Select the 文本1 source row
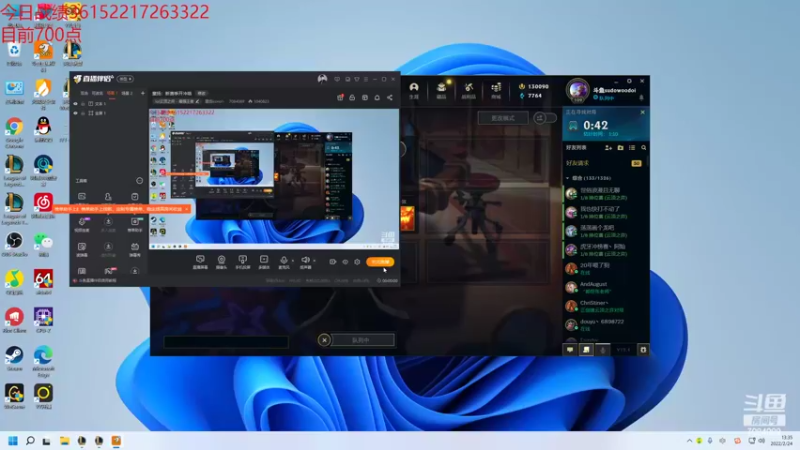The height and width of the screenshot is (450, 800). 109,104
